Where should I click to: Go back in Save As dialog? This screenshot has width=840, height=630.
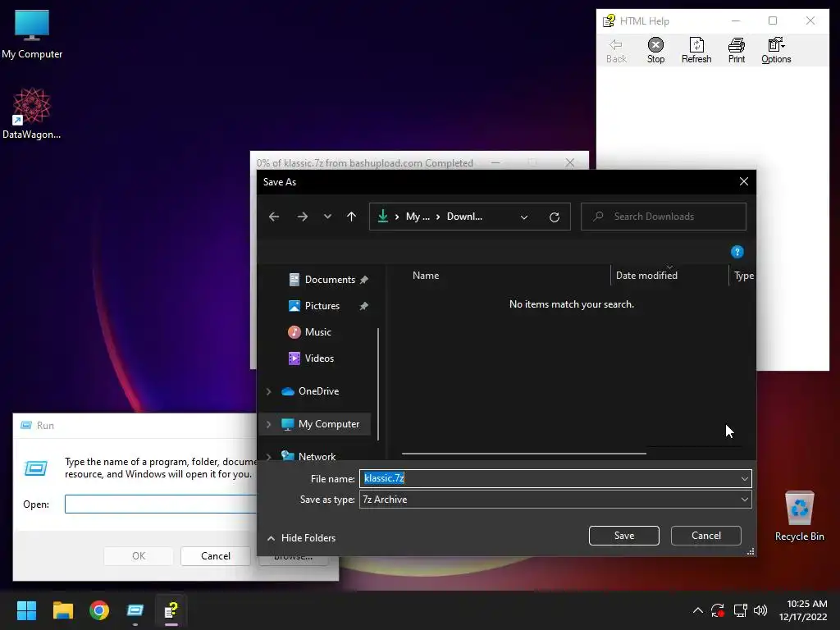[274, 217]
